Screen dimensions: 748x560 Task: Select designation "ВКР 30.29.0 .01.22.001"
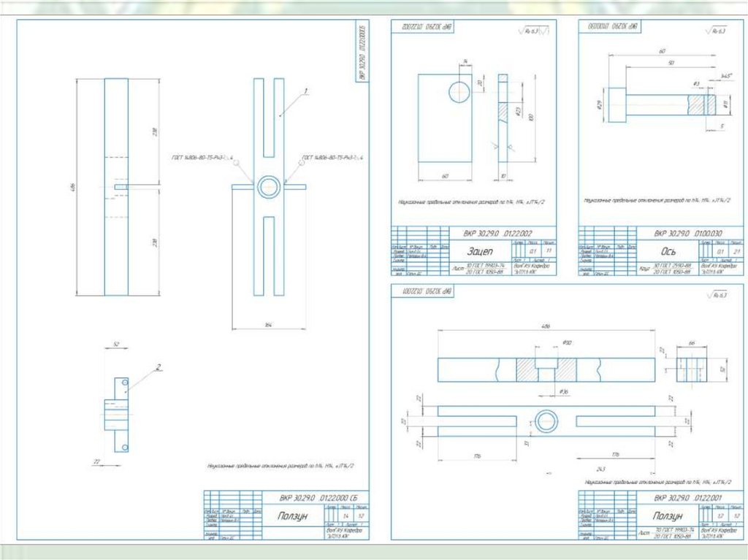tap(688, 498)
